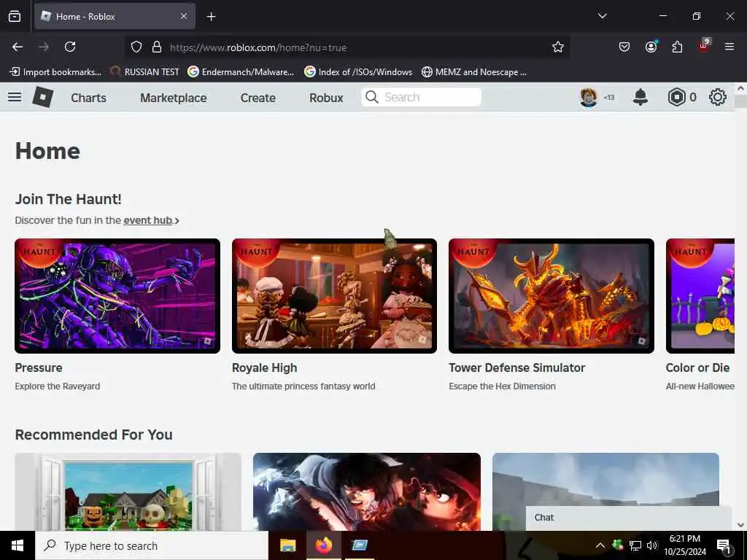Open a new tab with the plus button

[211, 17]
